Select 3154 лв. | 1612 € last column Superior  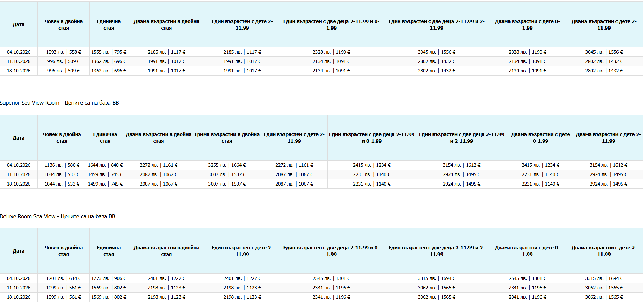[x=608, y=165]
